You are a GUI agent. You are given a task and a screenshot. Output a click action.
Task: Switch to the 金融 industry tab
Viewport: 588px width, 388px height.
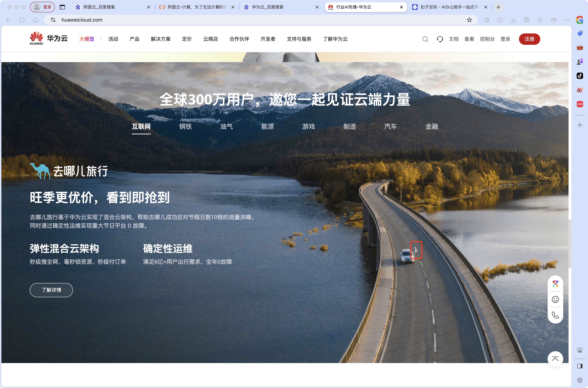(x=431, y=126)
